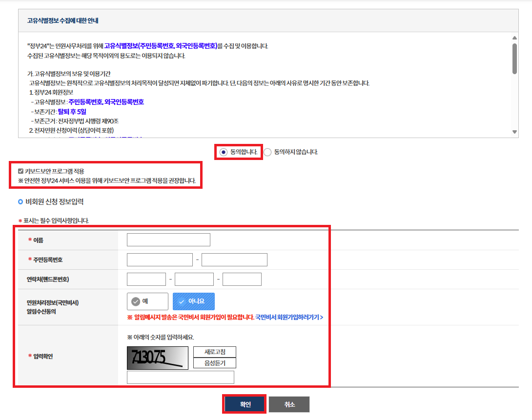
Task: Refresh the captcha with 새로고침
Action: [215, 352]
